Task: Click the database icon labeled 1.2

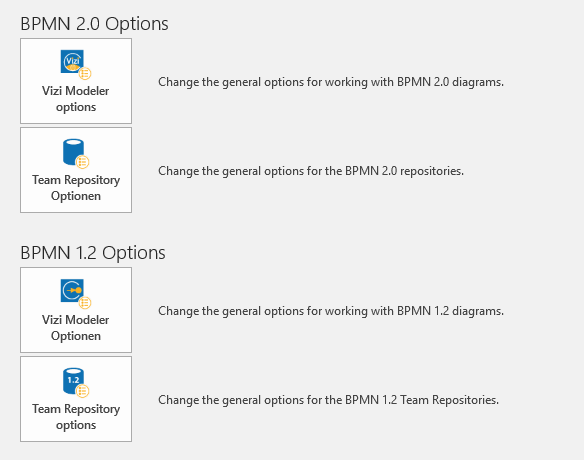Action: click(x=73, y=380)
